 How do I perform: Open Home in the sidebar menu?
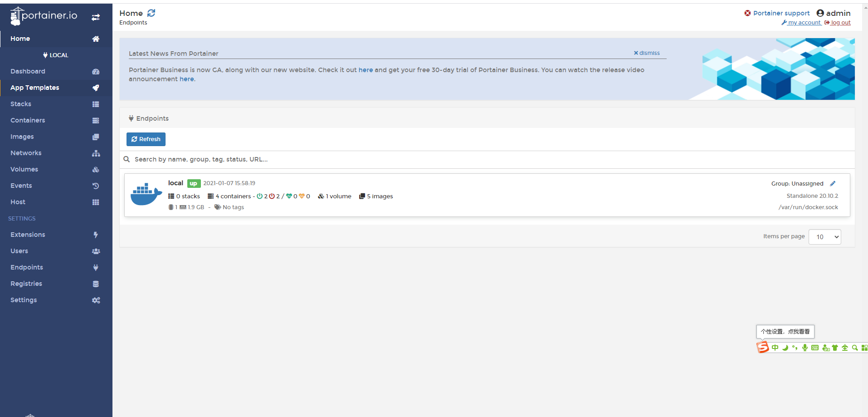tap(56, 39)
